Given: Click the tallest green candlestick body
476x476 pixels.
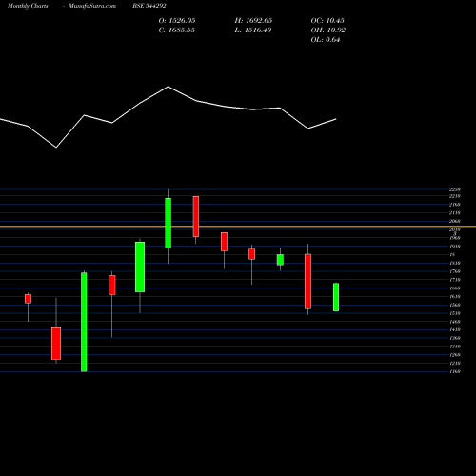Looking at the screenshot, I should pyautogui.click(x=84, y=322).
